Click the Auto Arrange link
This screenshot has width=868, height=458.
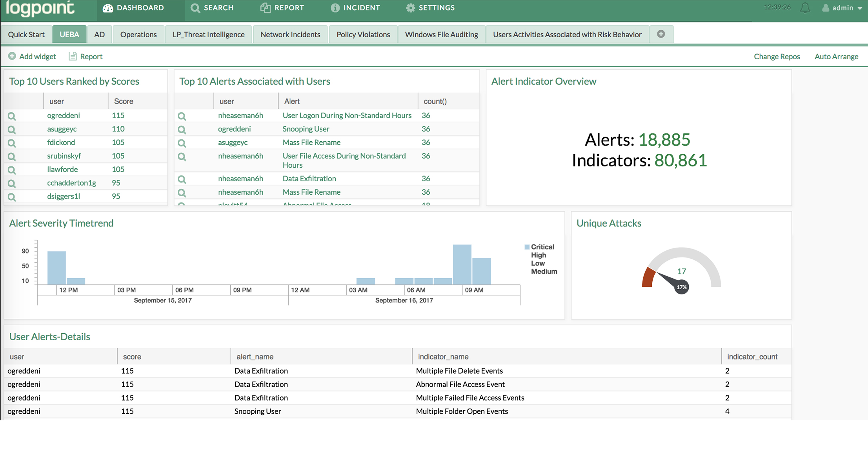point(836,57)
